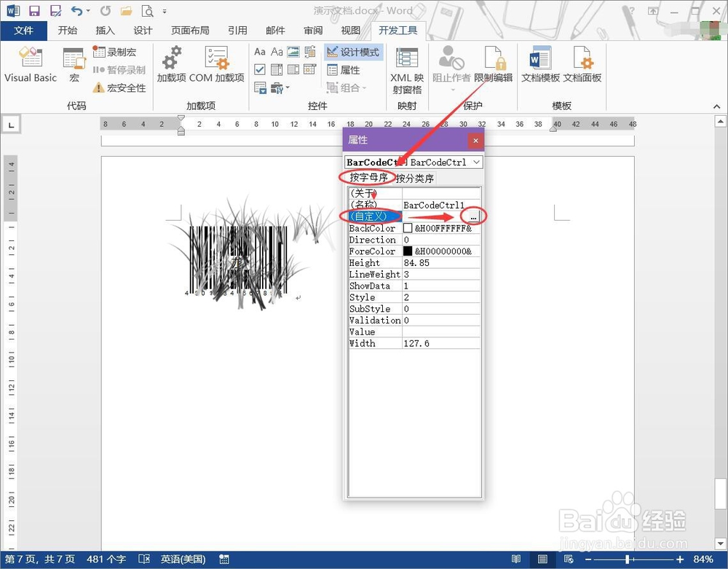Switch to the References (引用) tab
728x569 pixels.
pyautogui.click(x=238, y=31)
